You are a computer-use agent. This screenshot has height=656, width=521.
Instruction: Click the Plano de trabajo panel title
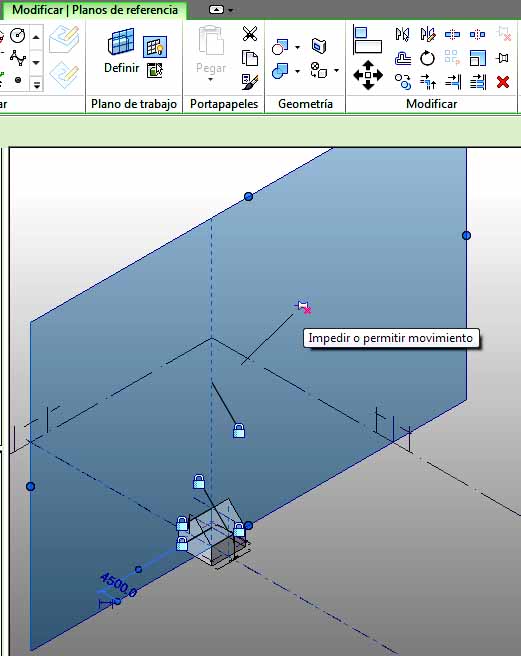coord(134,104)
